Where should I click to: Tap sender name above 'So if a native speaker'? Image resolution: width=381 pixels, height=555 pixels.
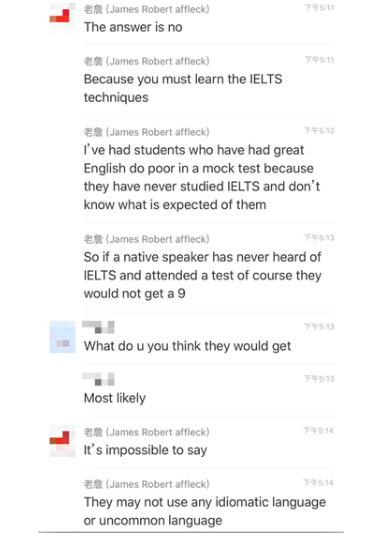(x=147, y=239)
